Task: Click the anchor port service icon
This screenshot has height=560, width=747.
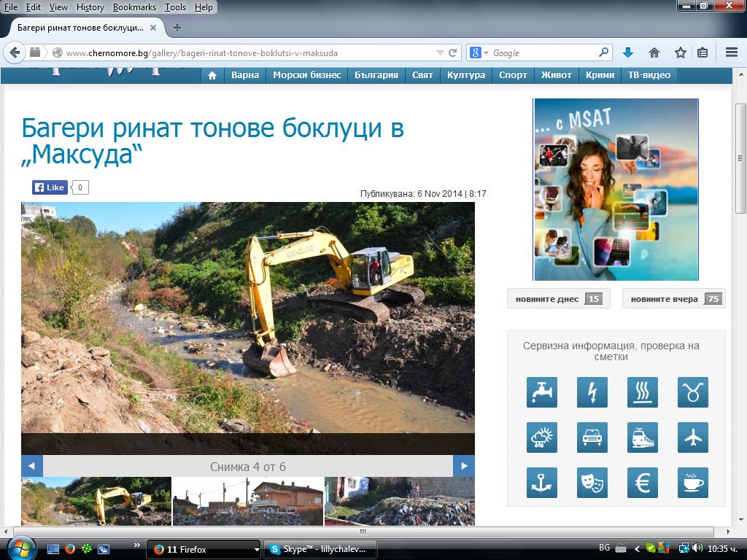Action: pyautogui.click(x=542, y=483)
